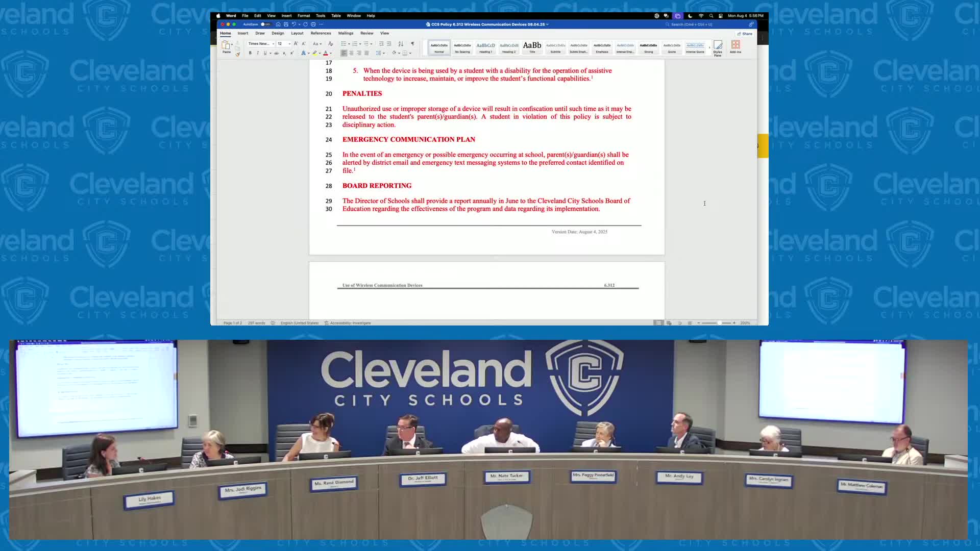Viewport: 980px width, 551px height.
Task: Show paragraph marks with the pilcrow icon
Action: (x=413, y=43)
